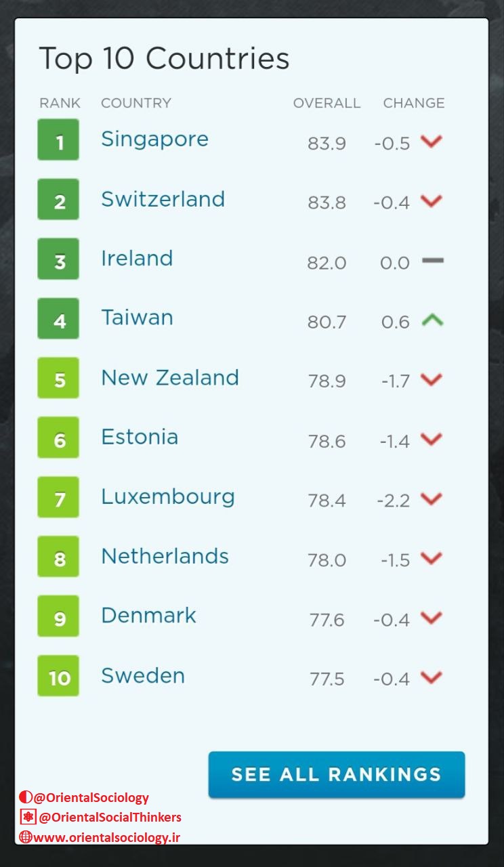Open the Switzerland country link
504x867 pixels.
tap(163, 198)
